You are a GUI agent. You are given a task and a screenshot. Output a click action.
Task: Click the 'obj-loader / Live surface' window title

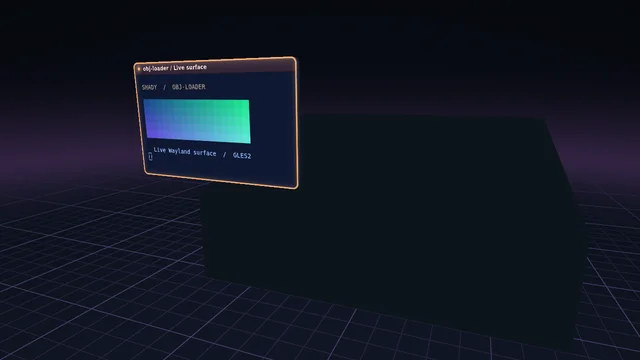(x=175, y=68)
